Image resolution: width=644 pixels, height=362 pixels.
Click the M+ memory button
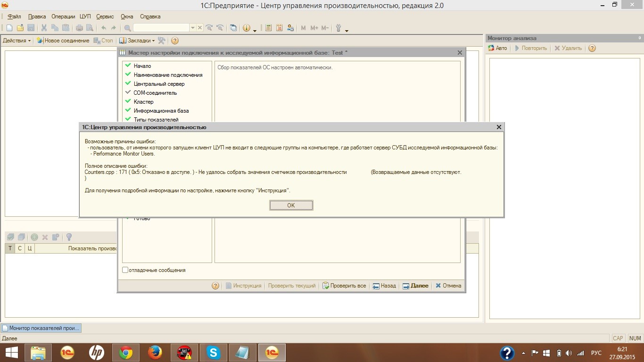coord(314,28)
